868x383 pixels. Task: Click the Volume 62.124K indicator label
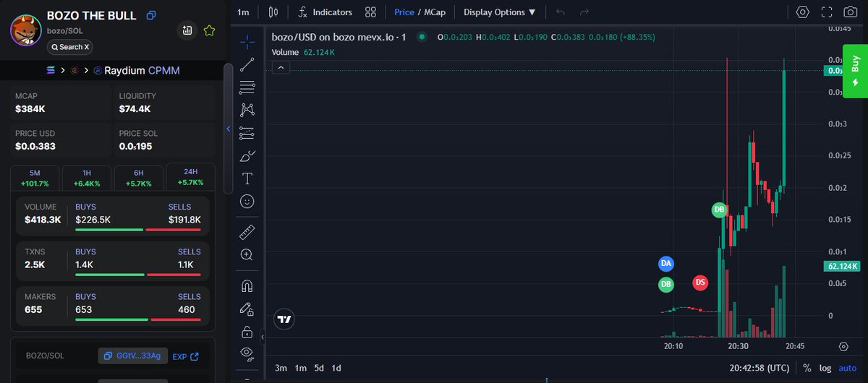click(x=303, y=52)
